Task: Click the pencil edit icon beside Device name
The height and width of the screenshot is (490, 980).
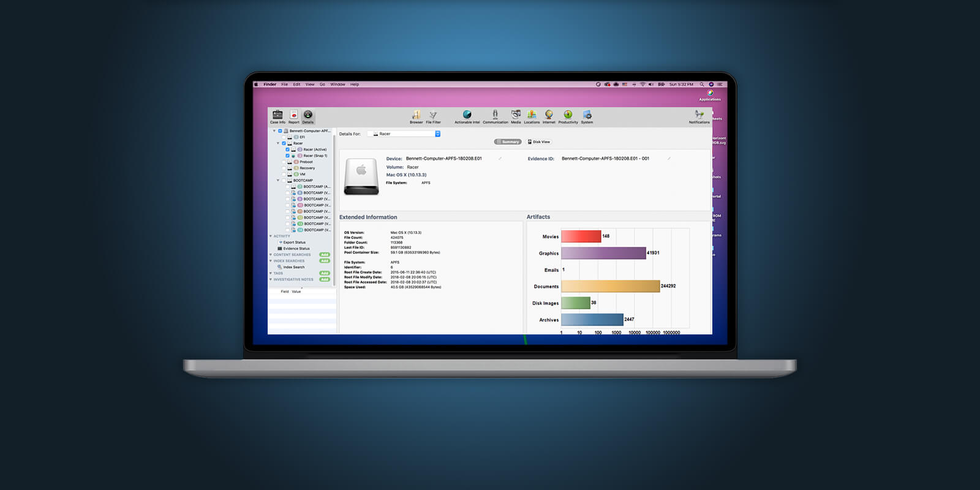Action: pyautogui.click(x=500, y=159)
